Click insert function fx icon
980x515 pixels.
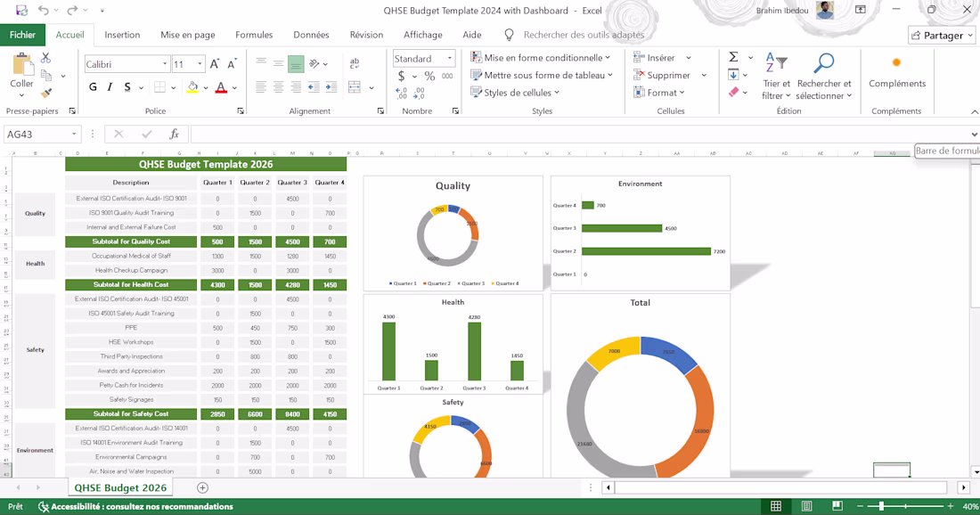coord(175,135)
